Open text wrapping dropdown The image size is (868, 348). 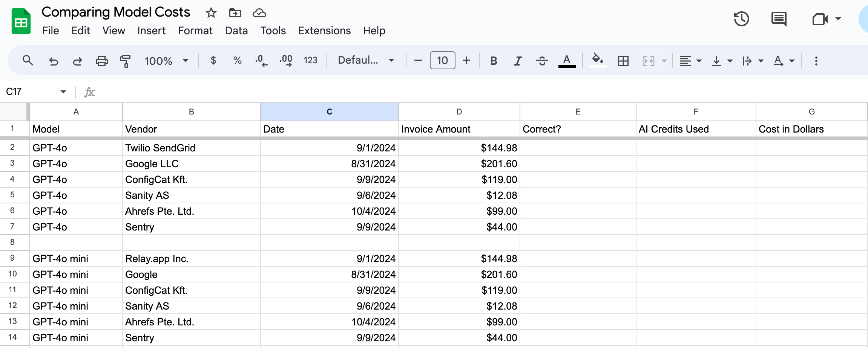pos(753,61)
